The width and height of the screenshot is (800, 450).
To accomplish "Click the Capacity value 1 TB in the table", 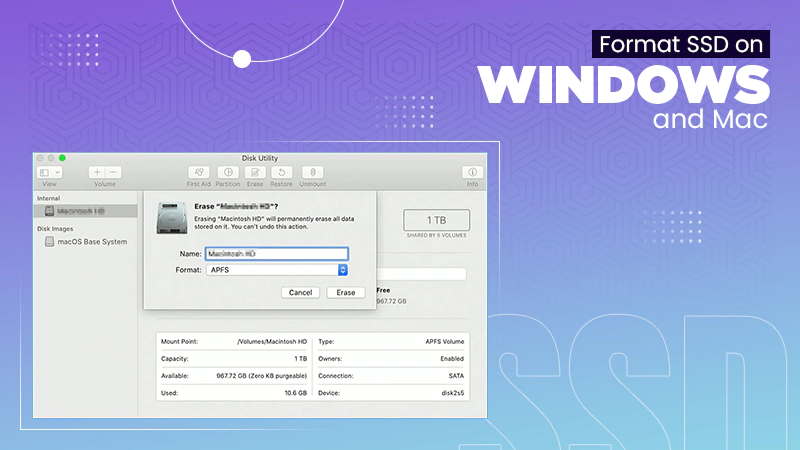I will [x=301, y=359].
